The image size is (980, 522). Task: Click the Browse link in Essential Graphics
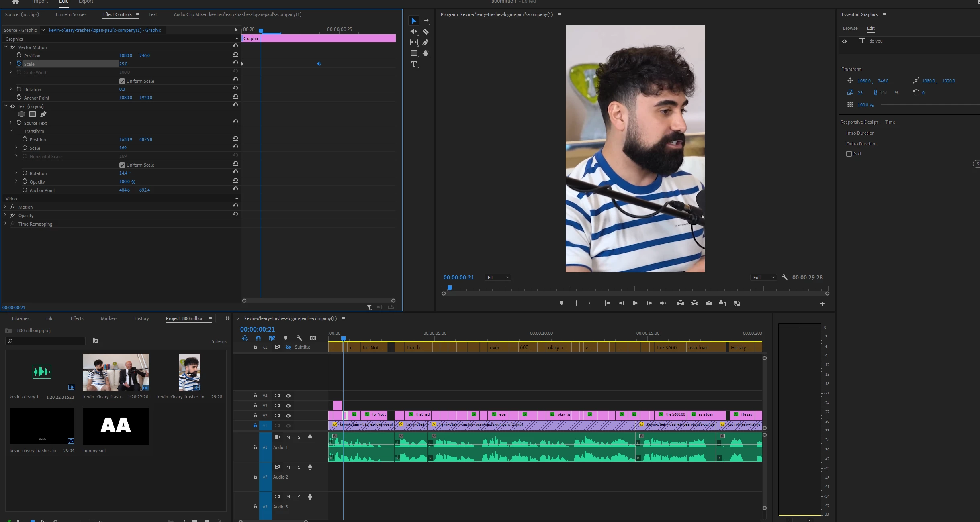[x=850, y=28]
